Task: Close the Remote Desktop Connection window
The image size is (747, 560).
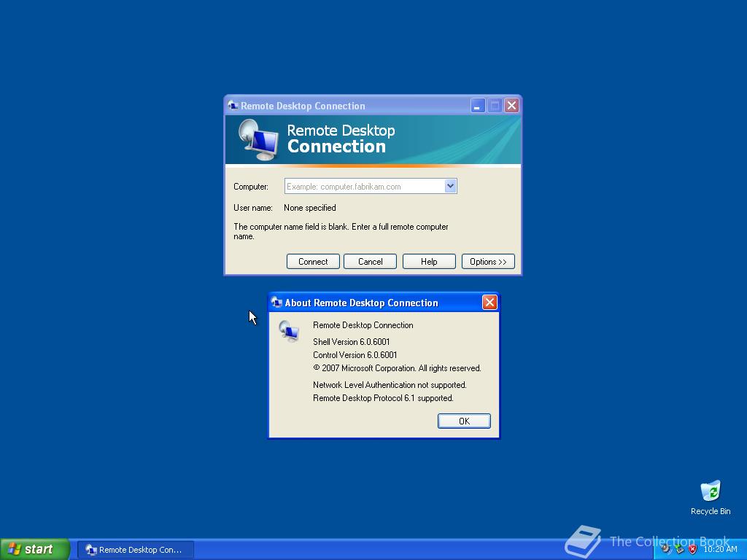Action: 511,105
